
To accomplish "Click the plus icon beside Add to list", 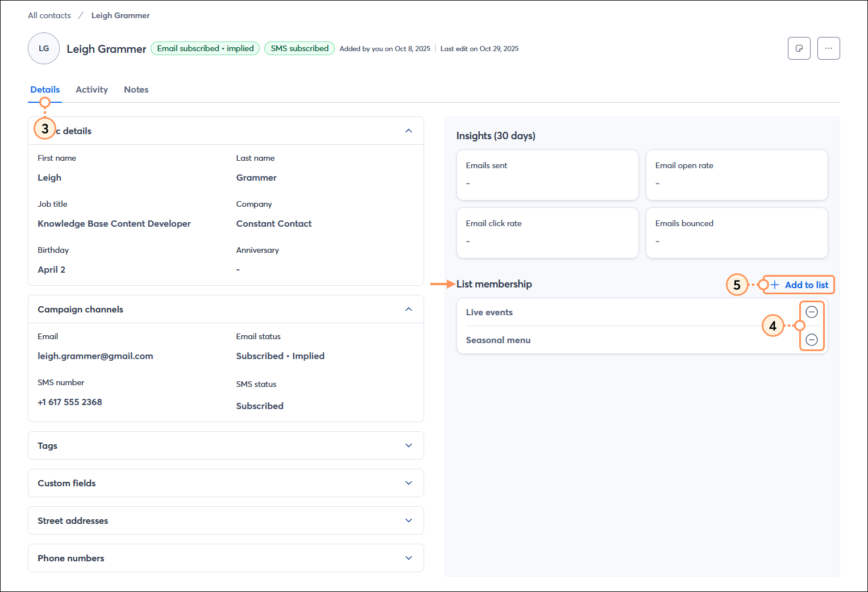I will [x=774, y=284].
